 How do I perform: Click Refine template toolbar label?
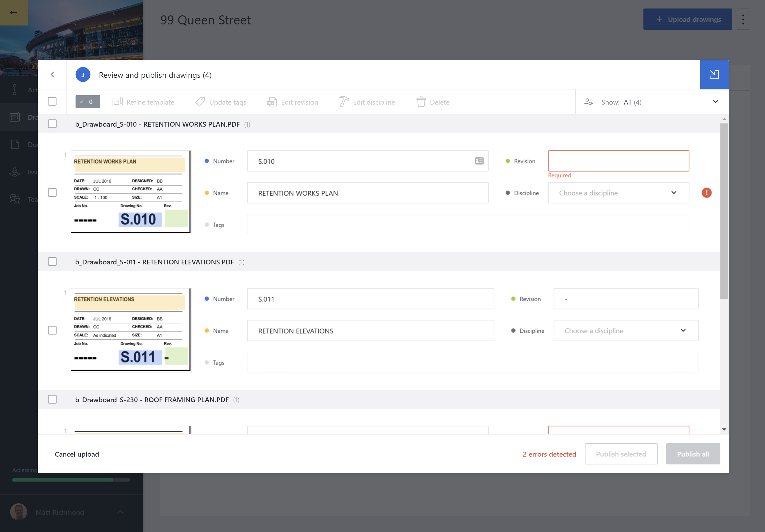pos(150,102)
